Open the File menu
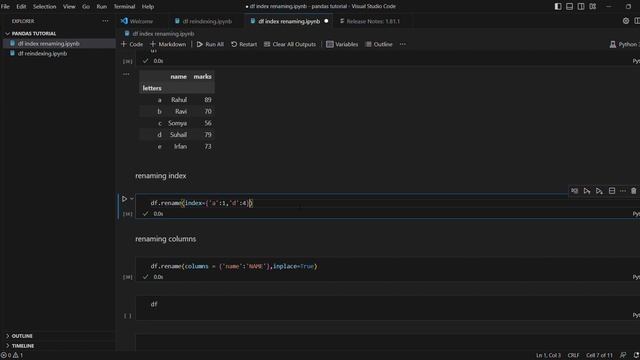Screen dimensions: 640x360 (x=5, y=7)
